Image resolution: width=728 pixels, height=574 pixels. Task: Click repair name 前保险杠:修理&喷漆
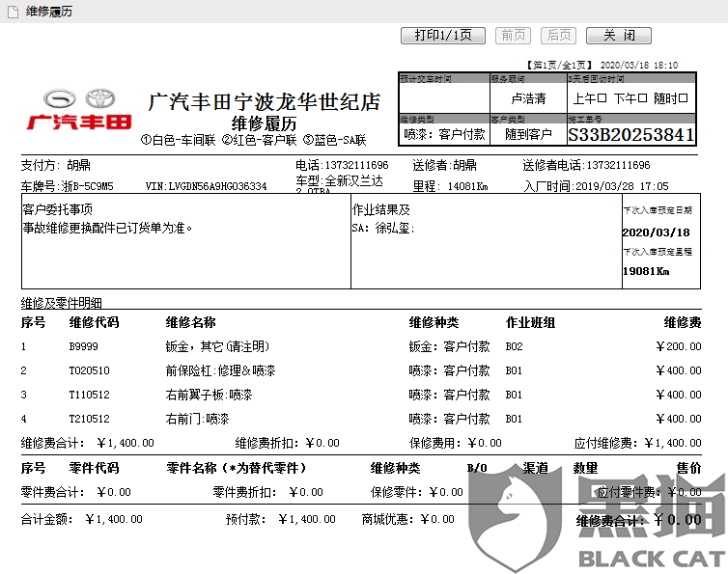click(220, 370)
